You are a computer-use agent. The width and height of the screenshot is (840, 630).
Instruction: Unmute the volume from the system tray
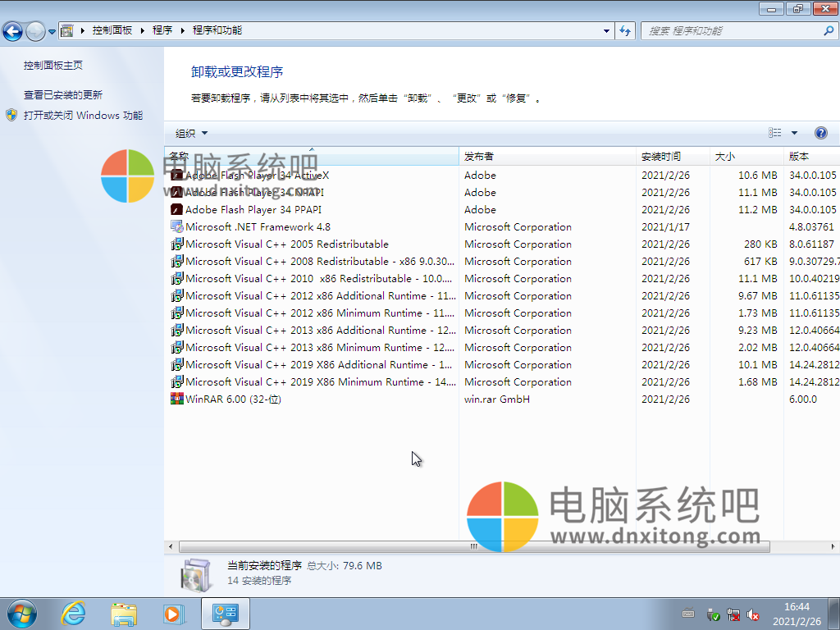tap(752, 614)
